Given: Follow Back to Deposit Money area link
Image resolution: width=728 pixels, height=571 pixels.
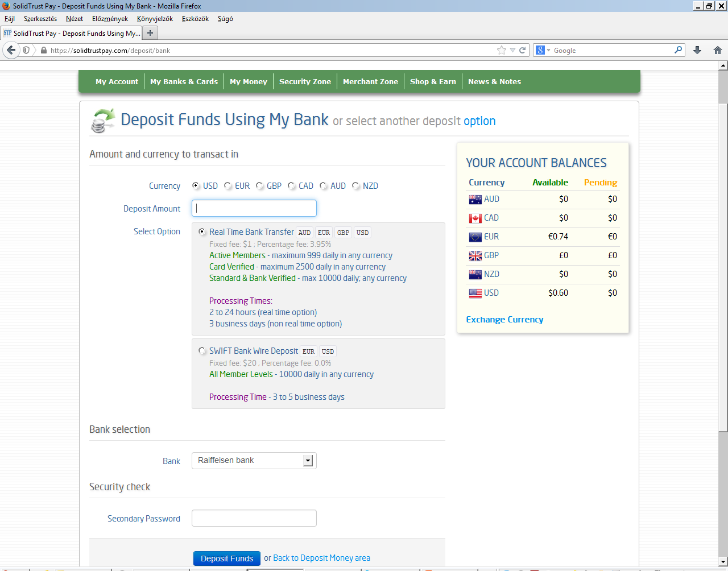Looking at the screenshot, I should click(321, 558).
